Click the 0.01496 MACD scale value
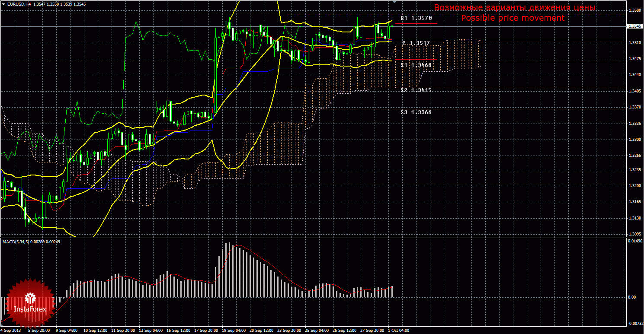The width and height of the screenshot is (644, 334). pos(634,241)
